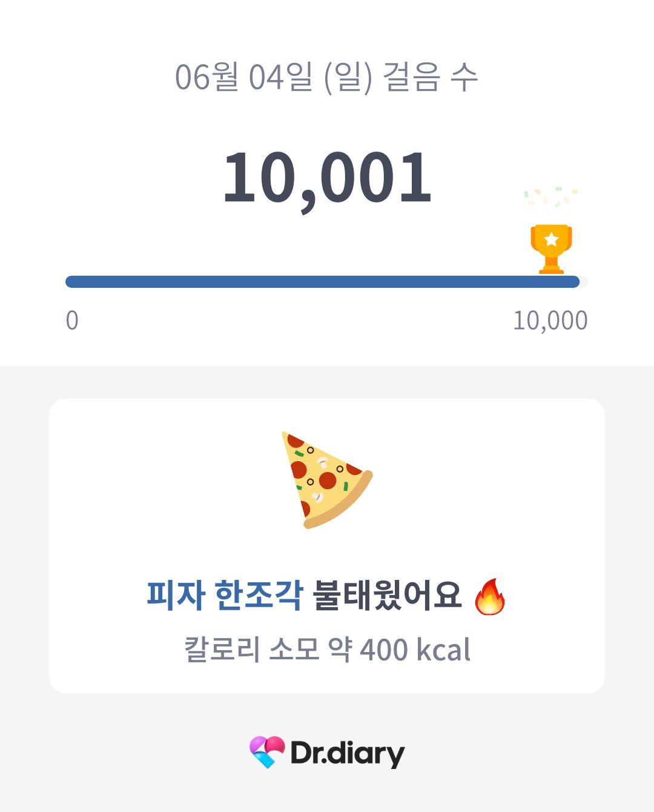The width and height of the screenshot is (654, 812).
Task: Click the Dr.diary wordmark text
Action: (348, 753)
